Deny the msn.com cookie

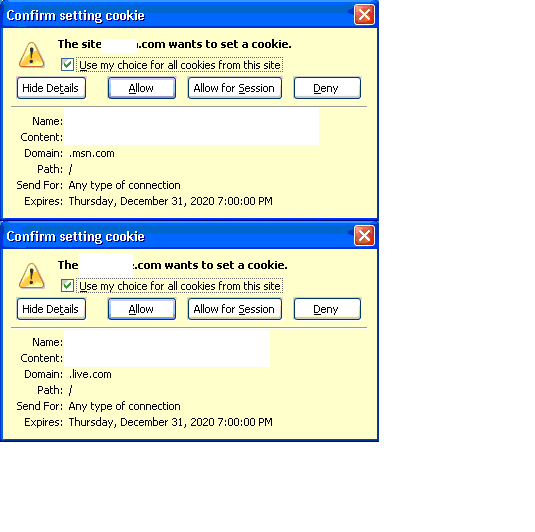point(327,88)
